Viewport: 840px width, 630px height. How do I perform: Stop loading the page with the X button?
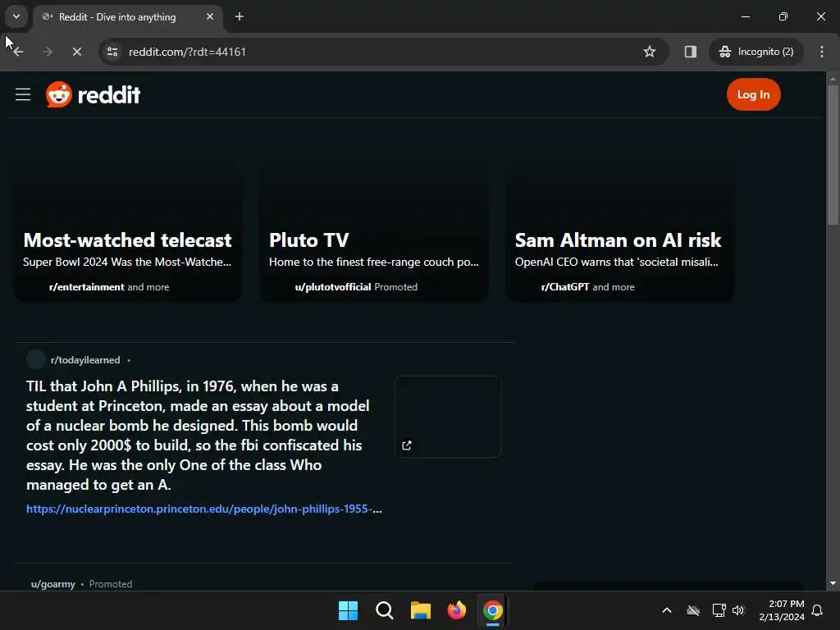coord(77,52)
